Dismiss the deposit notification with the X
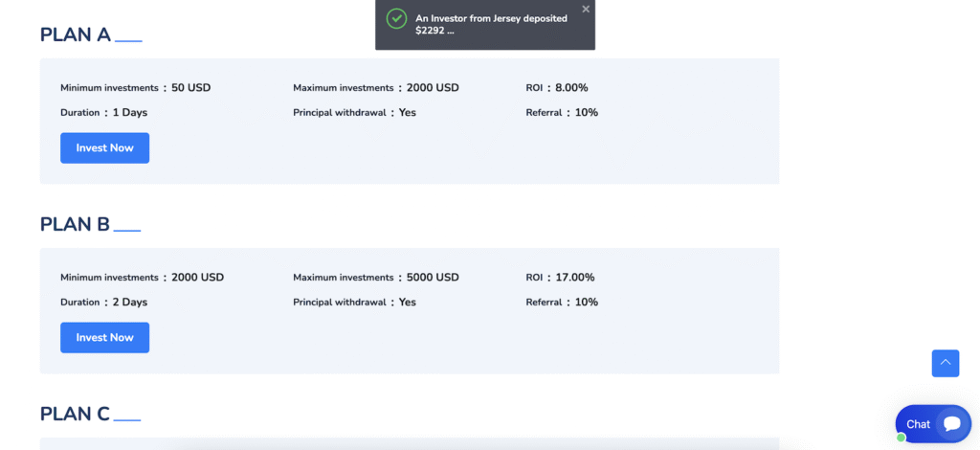The height and width of the screenshot is (450, 980). click(585, 9)
